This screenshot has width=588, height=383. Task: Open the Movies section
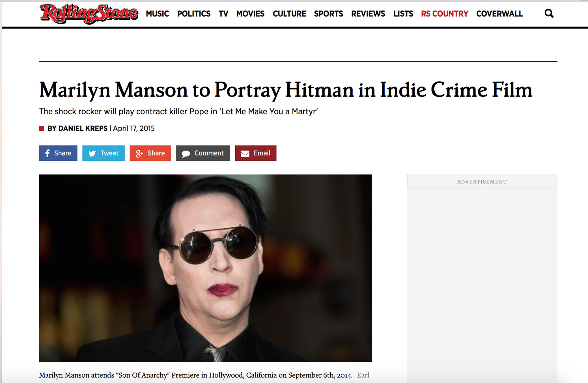pyautogui.click(x=250, y=14)
